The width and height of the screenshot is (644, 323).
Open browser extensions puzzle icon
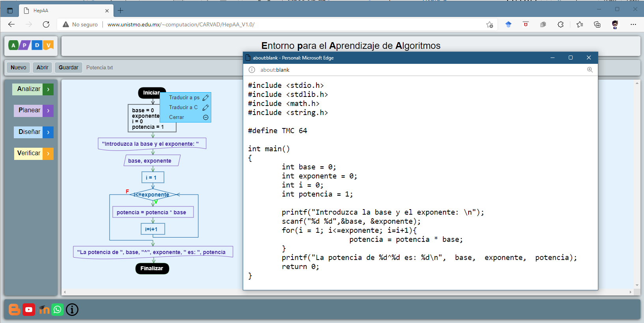coord(560,24)
